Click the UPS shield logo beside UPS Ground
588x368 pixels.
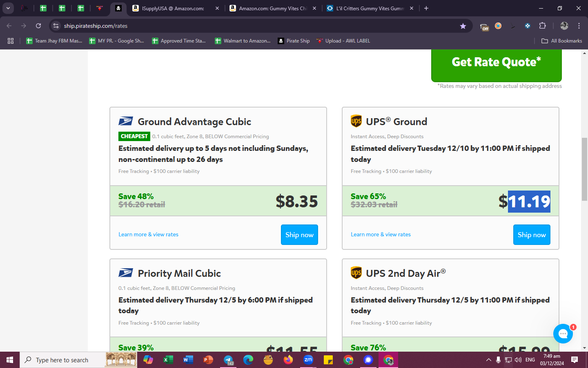356,121
